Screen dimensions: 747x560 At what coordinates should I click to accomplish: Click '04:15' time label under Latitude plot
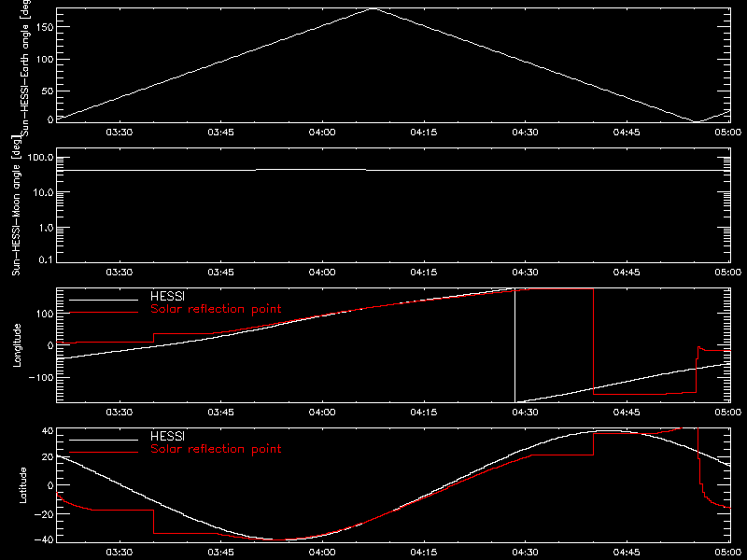point(424,552)
